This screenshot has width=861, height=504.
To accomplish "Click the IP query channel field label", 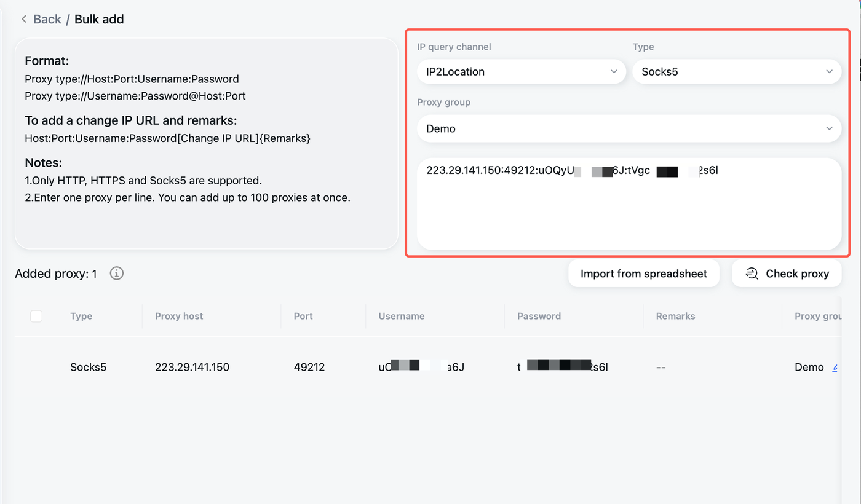I will tap(454, 47).
